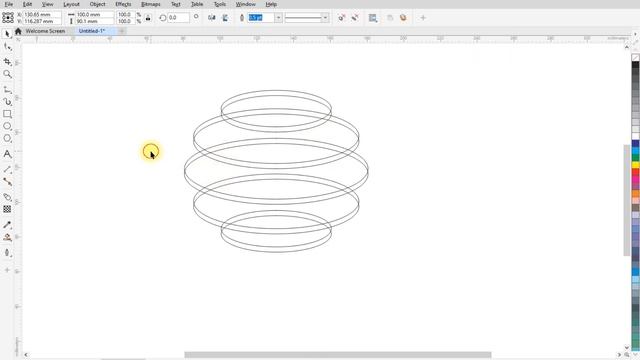Click the scroll up arrow

tap(627, 47)
